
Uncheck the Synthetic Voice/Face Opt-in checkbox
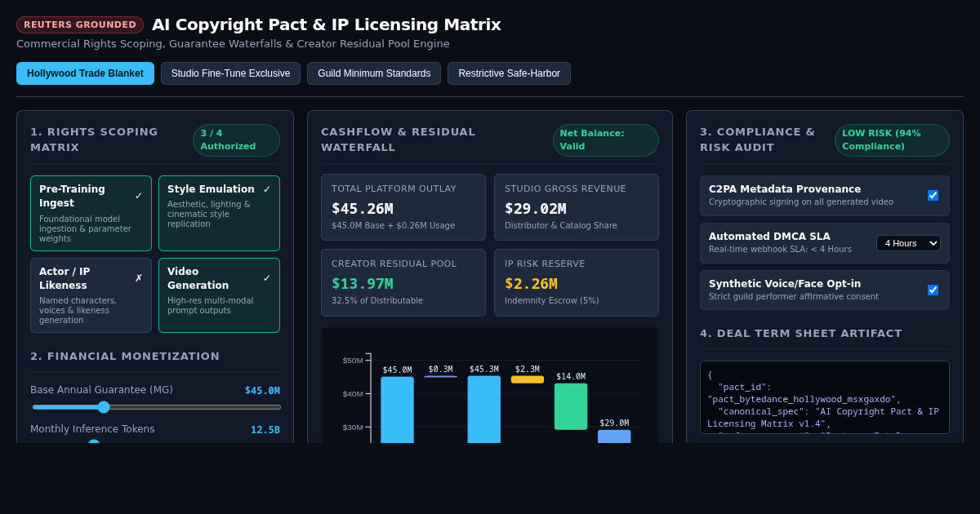[933, 290]
